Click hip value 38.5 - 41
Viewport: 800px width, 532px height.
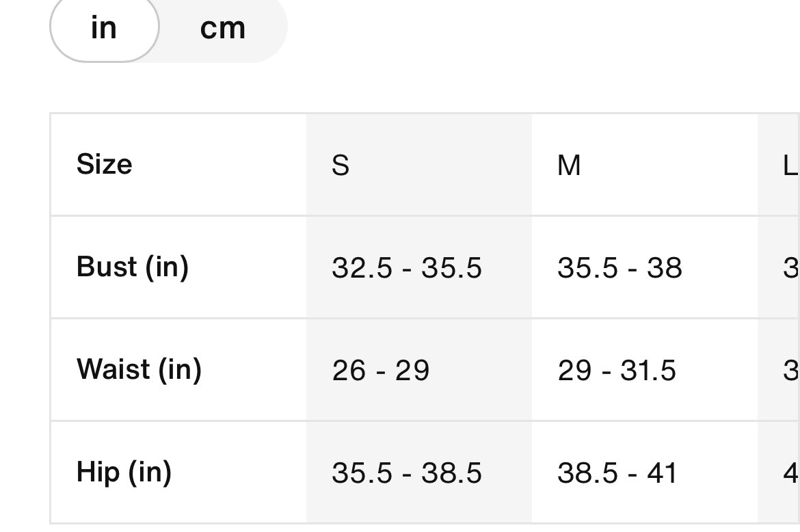[x=617, y=473]
